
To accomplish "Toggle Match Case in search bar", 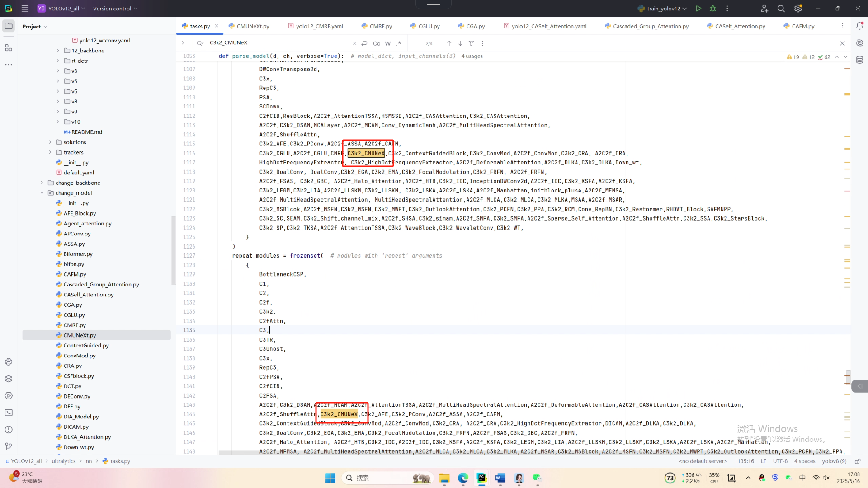I will tap(376, 43).
